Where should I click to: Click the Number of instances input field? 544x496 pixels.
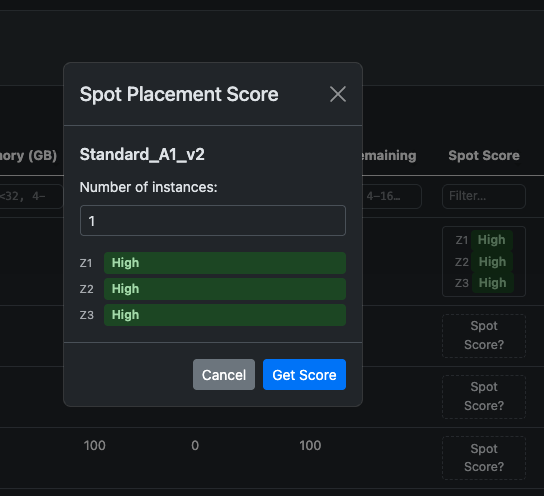pyautogui.click(x=213, y=221)
